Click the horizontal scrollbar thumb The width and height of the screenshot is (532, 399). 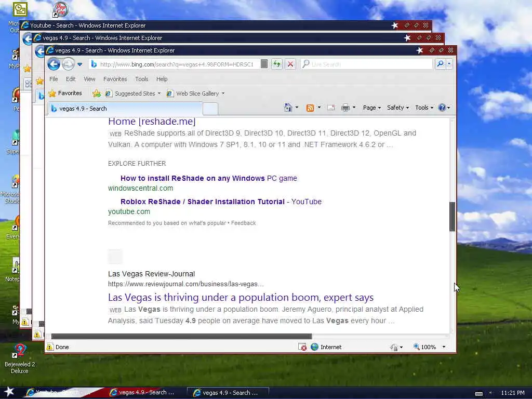point(181,336)
